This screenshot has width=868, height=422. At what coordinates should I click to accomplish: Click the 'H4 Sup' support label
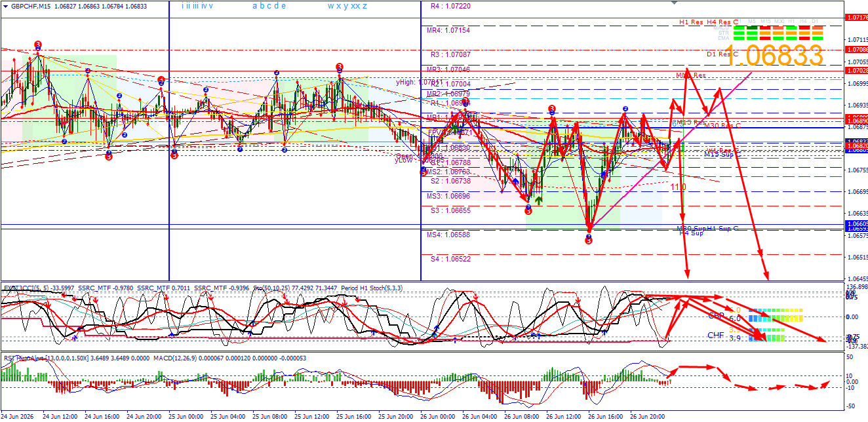click(x=691, y=233)
